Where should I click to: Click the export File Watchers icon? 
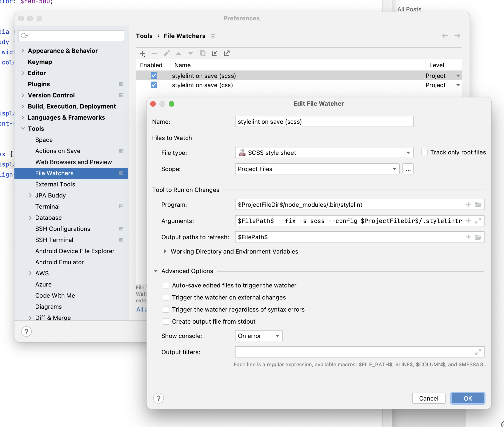pyautogui.click(x=227, y=53)
